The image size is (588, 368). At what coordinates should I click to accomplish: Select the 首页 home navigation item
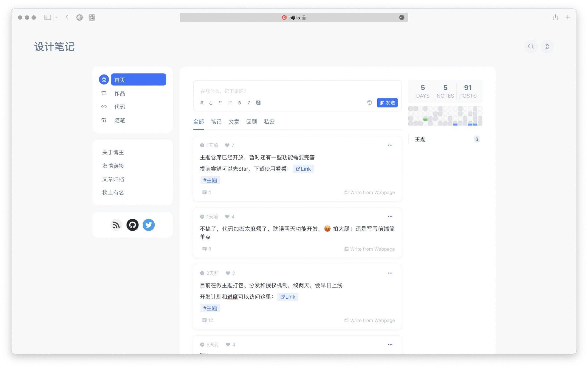138,79
